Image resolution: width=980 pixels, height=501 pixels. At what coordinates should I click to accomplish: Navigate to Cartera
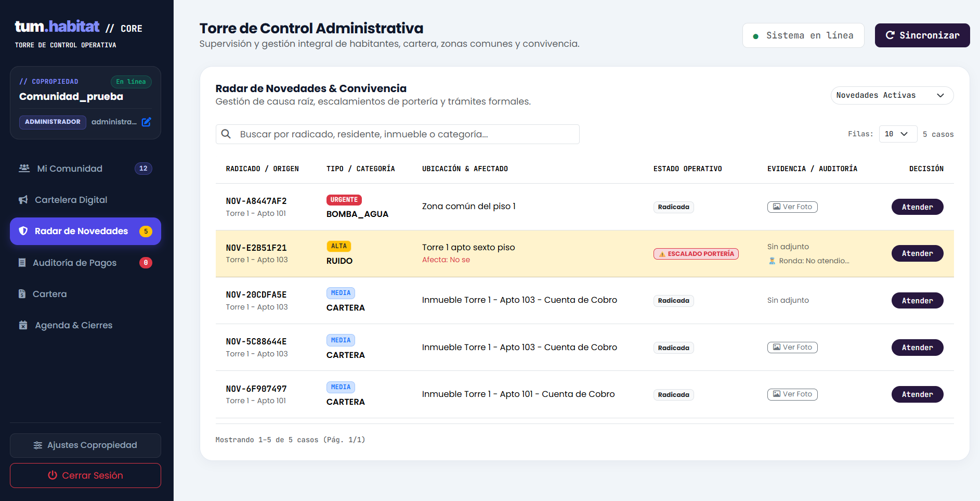(x=85, y=294)
